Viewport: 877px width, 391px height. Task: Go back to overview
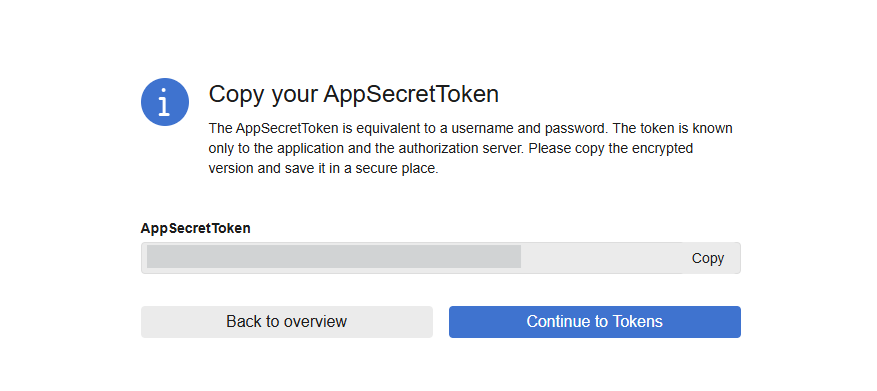286,322
